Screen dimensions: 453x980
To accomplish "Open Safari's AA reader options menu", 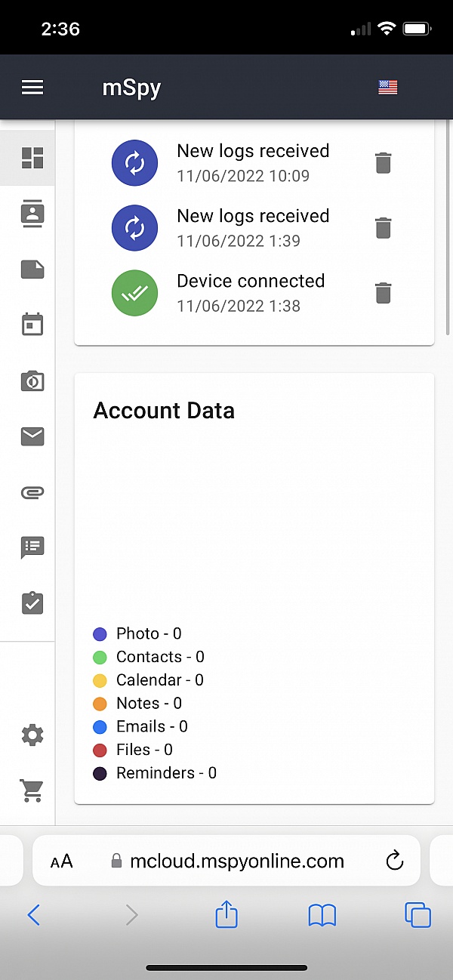I will click(x=62, y=861).
